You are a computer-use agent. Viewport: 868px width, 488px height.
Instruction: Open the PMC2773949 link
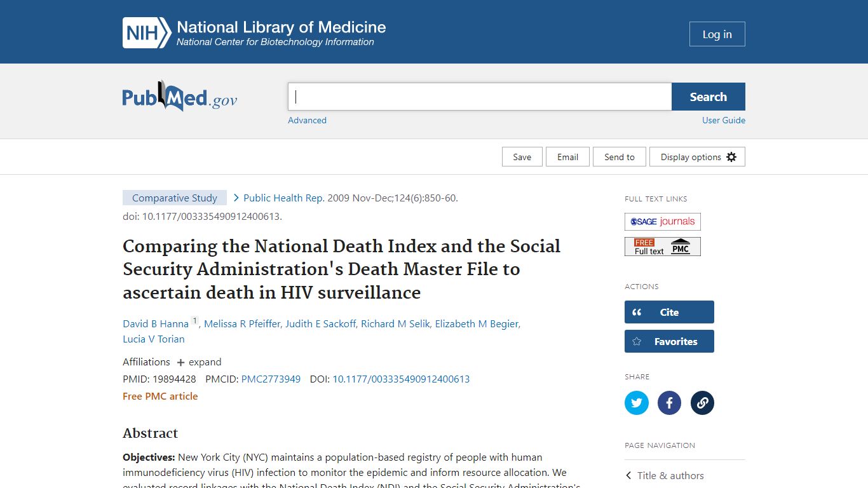(271, 379)
